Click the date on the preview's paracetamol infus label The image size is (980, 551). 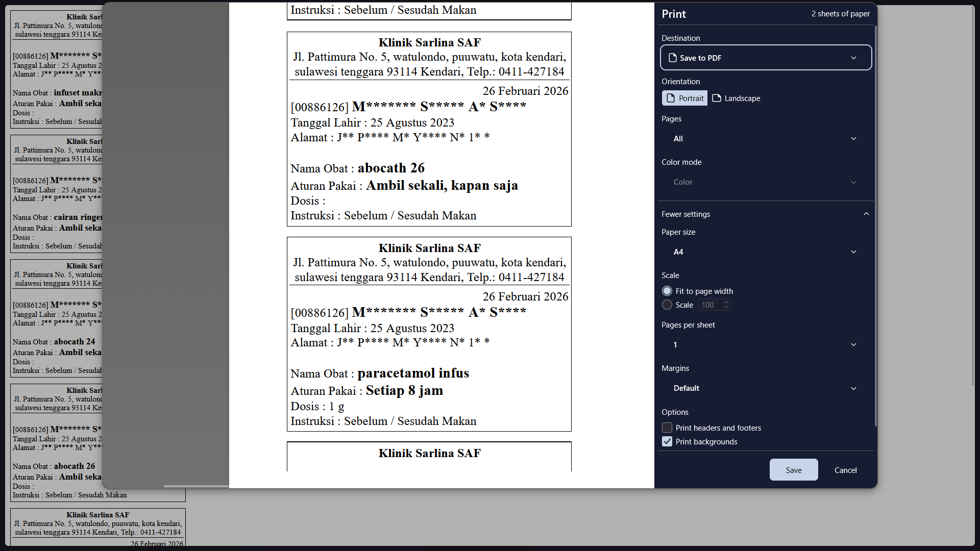tap(526, 296)
